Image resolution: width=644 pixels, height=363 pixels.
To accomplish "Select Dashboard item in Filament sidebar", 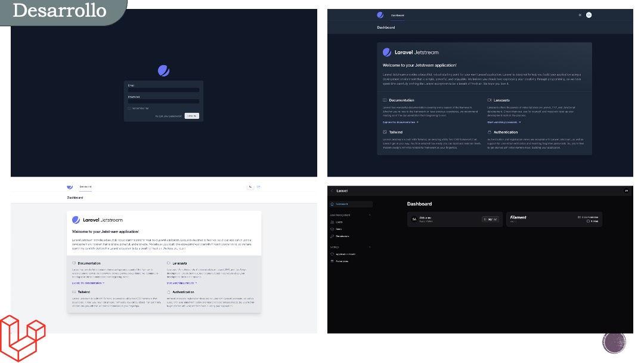I will pyautogui.click(x=342, y=204).
